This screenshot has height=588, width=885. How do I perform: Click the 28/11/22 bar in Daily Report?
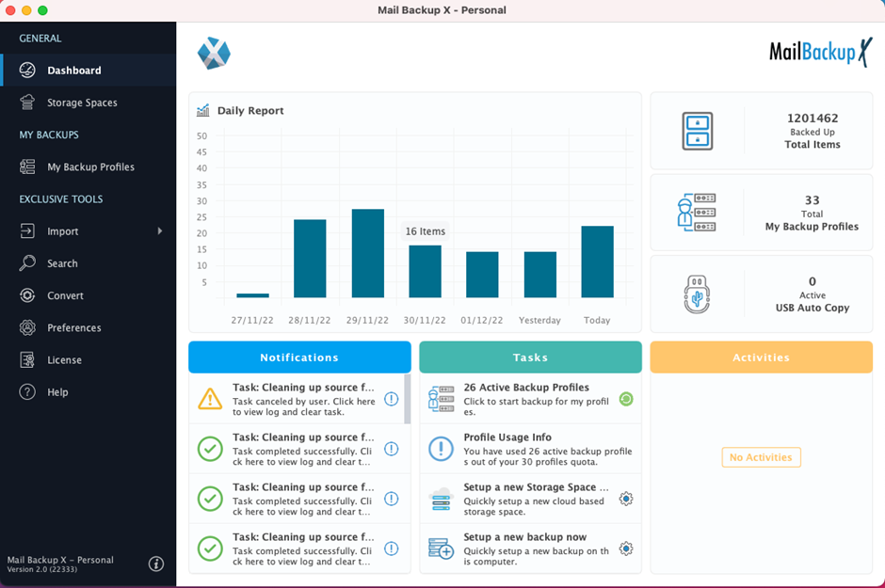310,258
